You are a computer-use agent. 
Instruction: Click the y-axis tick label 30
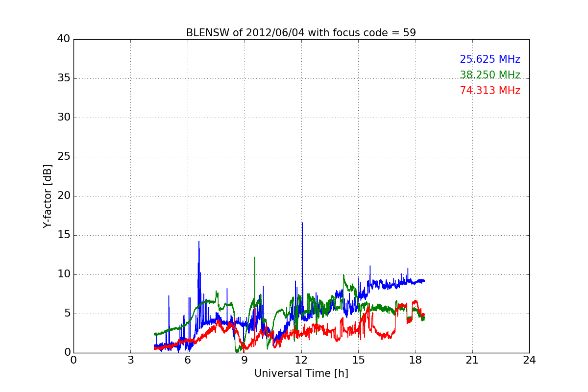pyautogui.click(x=64, y=118)
